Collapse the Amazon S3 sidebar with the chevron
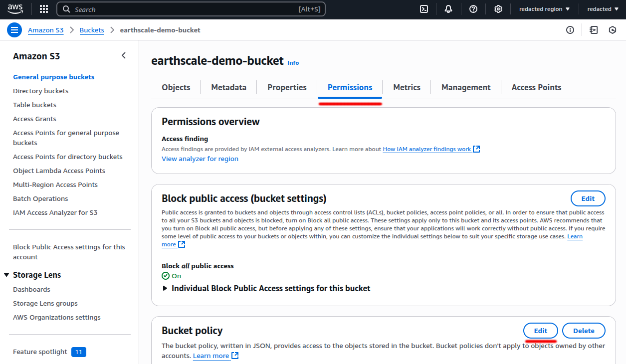This screenshot has height=364, width=626. pos(124,56)
